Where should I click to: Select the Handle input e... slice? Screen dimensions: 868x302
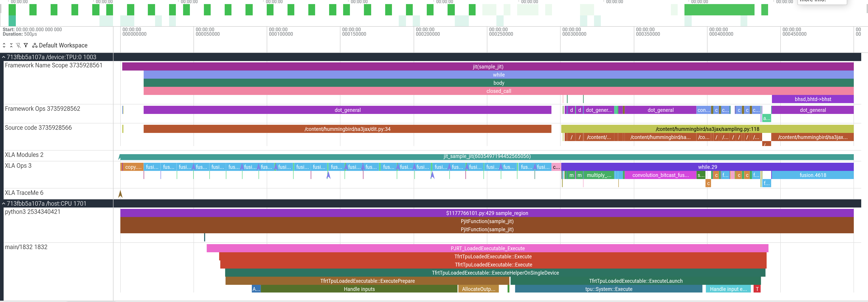[x=728, y=289]
